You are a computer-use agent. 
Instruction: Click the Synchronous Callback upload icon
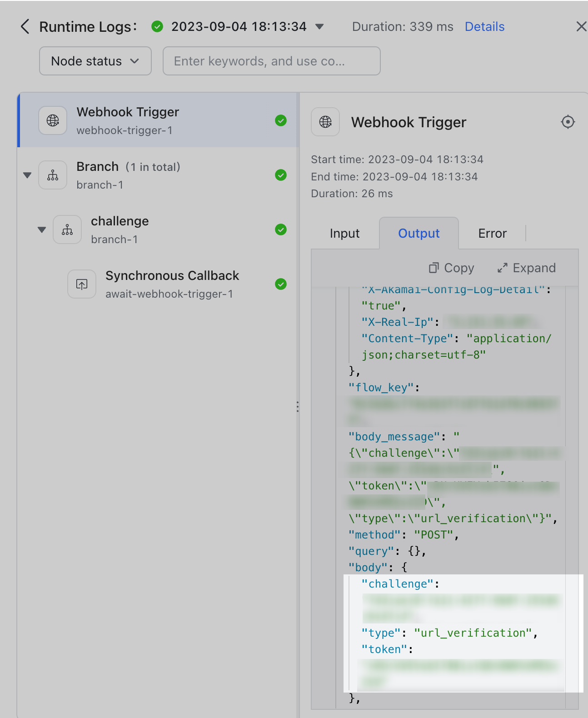click(x=82, y=284)
